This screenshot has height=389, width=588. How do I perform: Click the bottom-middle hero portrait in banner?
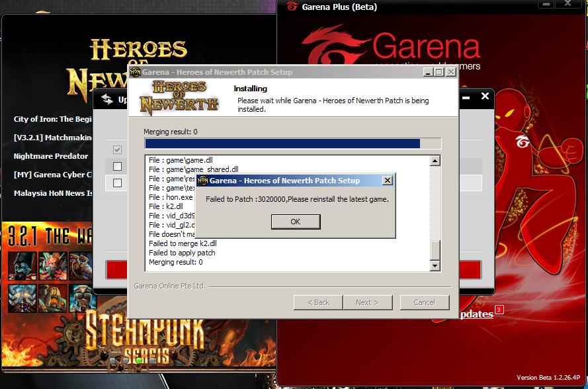(52, 298)
